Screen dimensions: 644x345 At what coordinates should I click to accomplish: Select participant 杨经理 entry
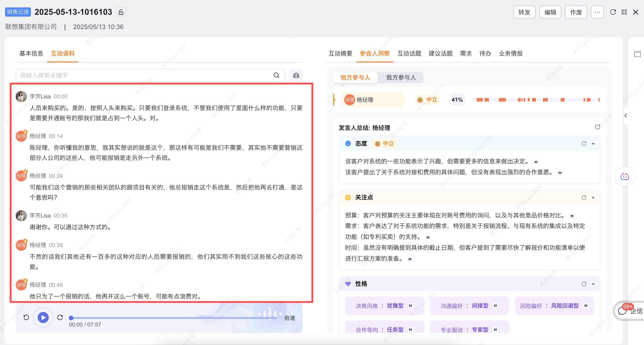(x=373, y=100)
